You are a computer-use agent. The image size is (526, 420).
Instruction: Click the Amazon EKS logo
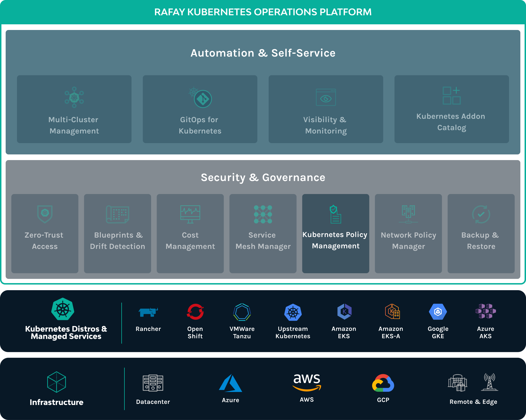pos(344,312)
